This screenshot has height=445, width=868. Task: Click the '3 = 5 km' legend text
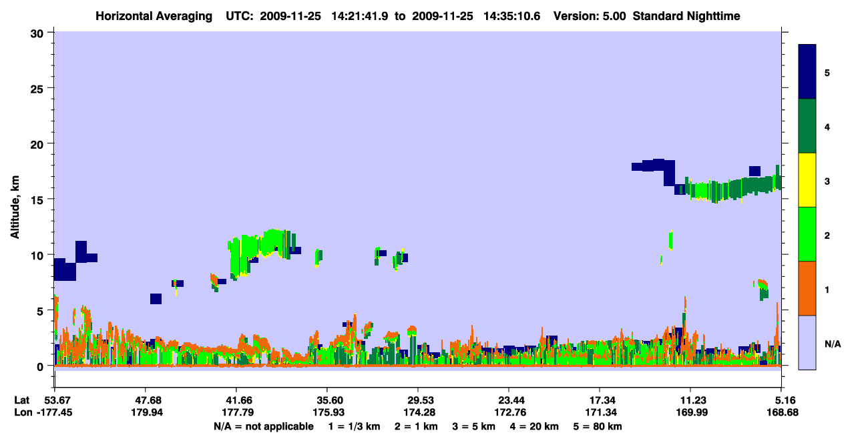(473, 426)
